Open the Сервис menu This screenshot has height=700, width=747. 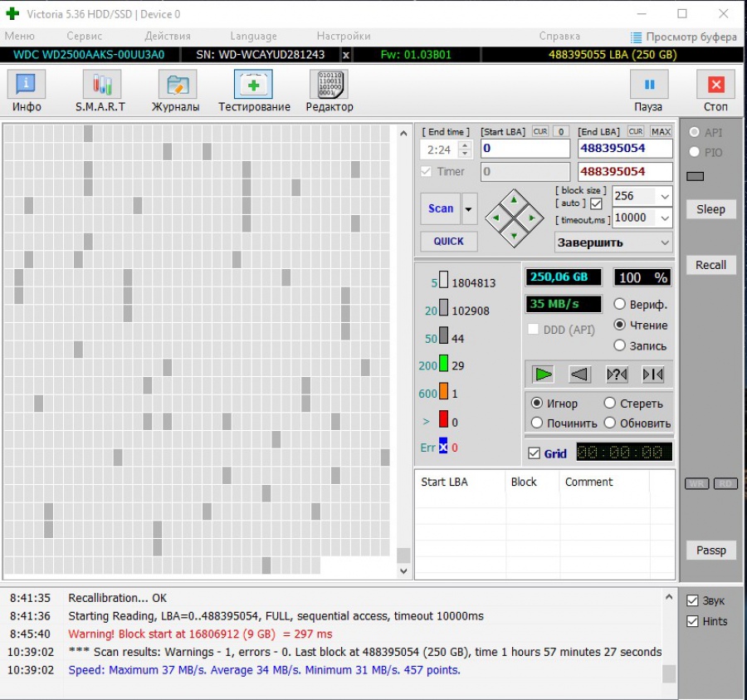click(85, 37)
